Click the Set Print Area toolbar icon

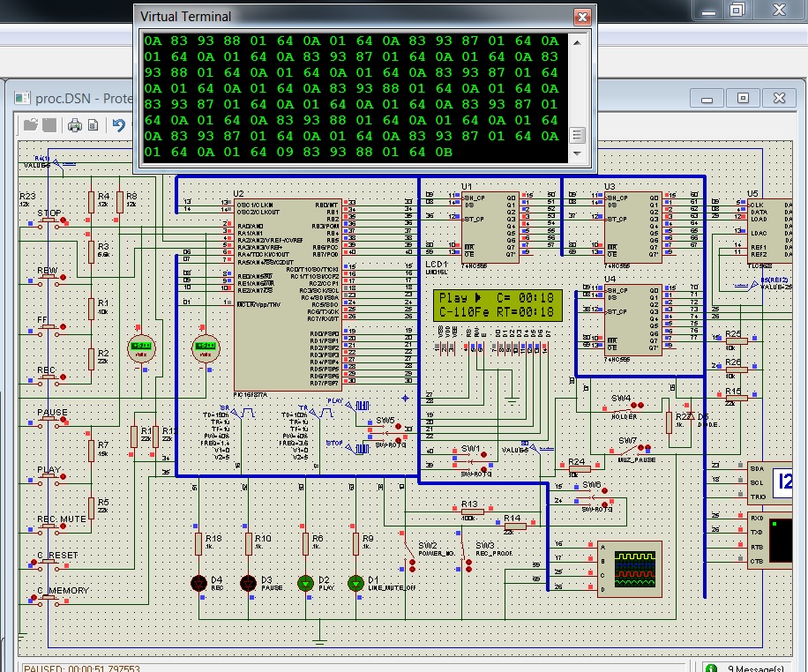pos(94,125)
